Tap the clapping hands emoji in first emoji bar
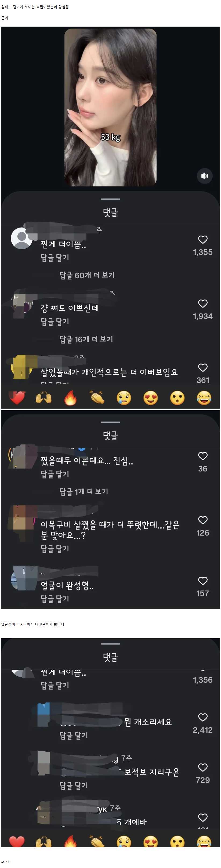The height and width of the screenshot is (868, 221). (x=97, y=398)
